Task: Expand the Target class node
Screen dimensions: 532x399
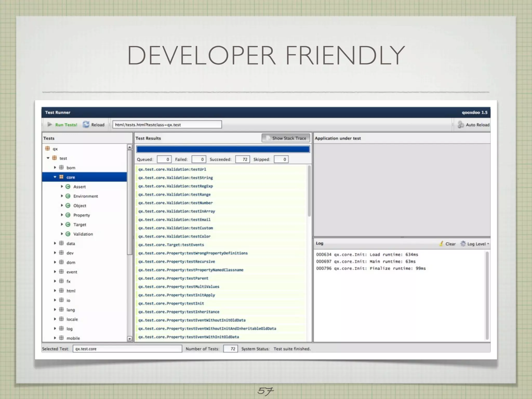Action: tap(62, 224)
